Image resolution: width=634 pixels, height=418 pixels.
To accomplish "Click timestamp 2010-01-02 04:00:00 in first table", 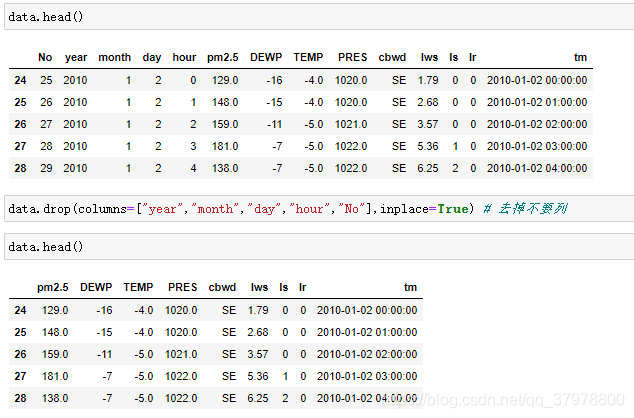I will (x=537, y=168).
